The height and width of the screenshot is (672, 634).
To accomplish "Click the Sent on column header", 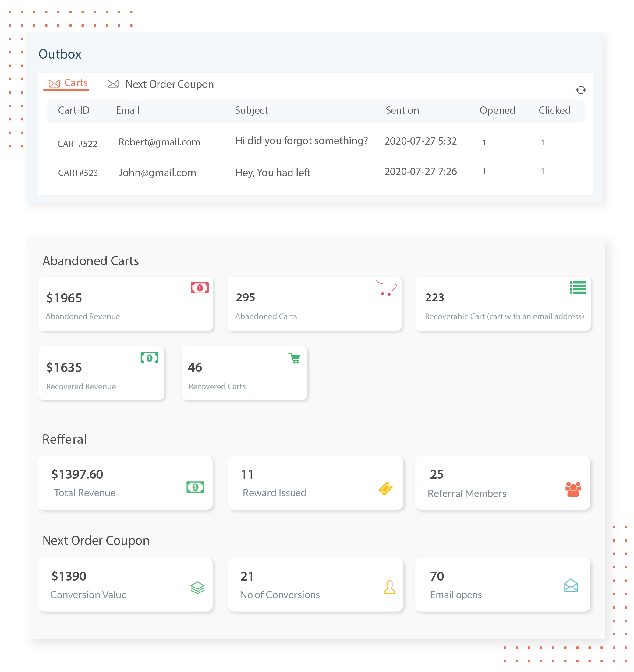I will (402, 110).
